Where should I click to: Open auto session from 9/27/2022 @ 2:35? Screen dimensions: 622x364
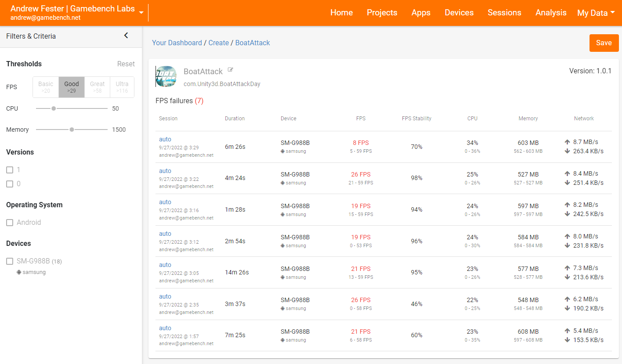point(165,296)
